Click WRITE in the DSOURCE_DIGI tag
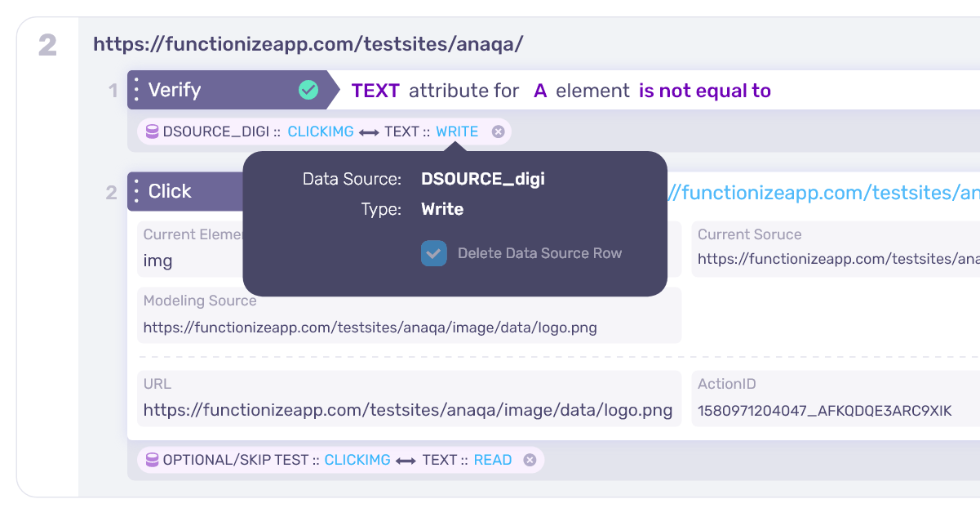The width and height of the screenshot is (980, 517). pyautogui.click(x=457, y=131)
